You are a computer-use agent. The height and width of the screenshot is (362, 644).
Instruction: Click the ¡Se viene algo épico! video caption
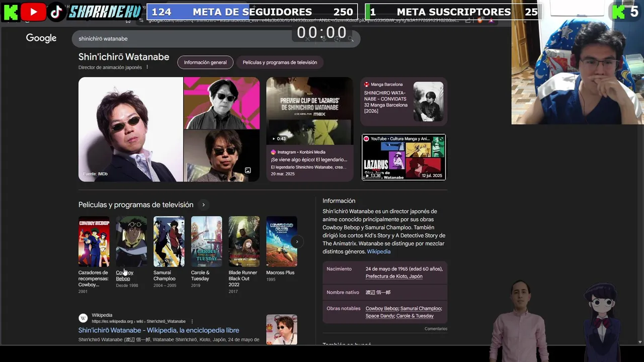click(x=309, y=160)
